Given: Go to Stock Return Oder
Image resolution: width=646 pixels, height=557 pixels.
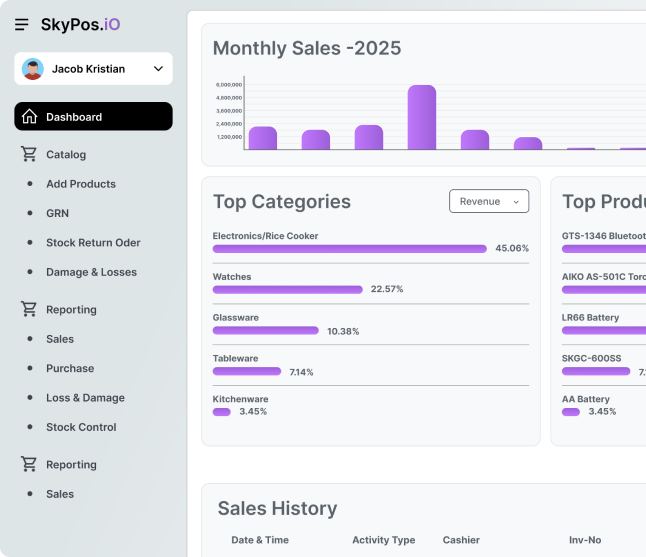Looking at the screenshot, I should (93, 243).
